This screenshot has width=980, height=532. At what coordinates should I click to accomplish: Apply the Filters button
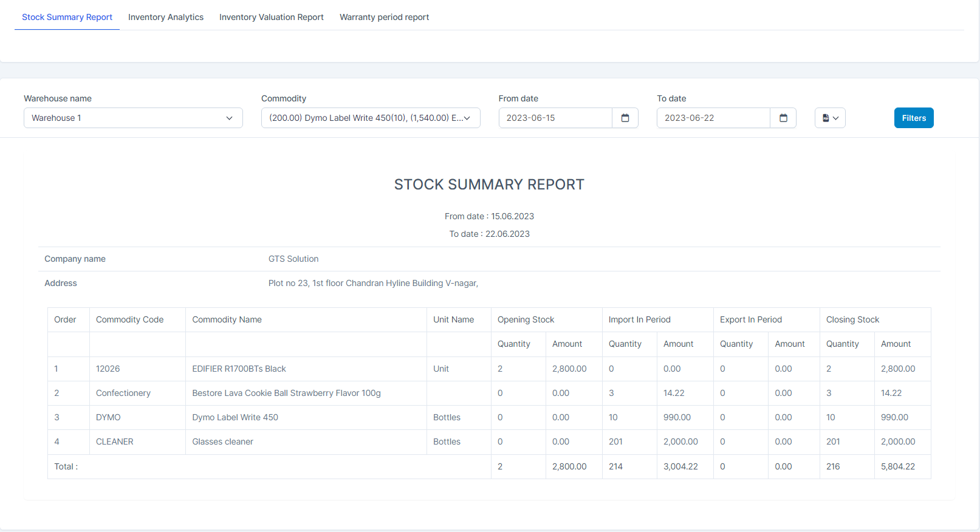tap(914, 118)
